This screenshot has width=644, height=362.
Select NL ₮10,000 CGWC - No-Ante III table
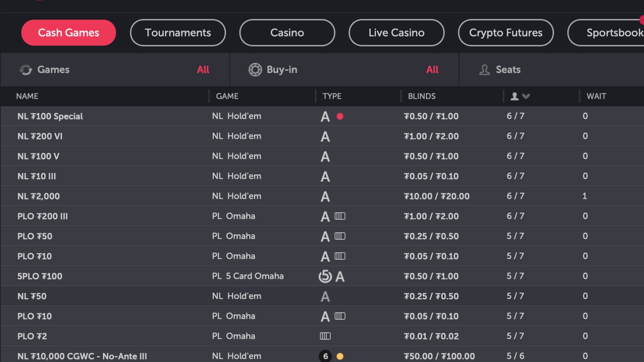(322, 355)
